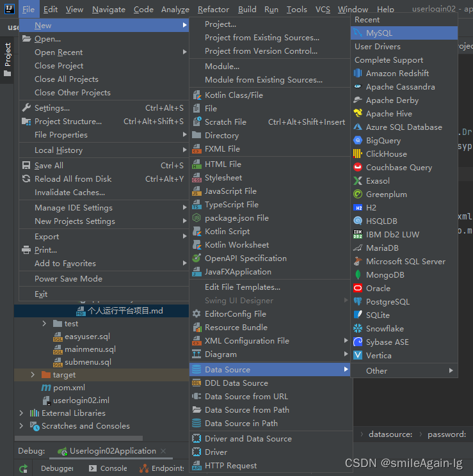Switch to the Debugger tab
This screenshot has width=473, height=476.
coord(57,468)
